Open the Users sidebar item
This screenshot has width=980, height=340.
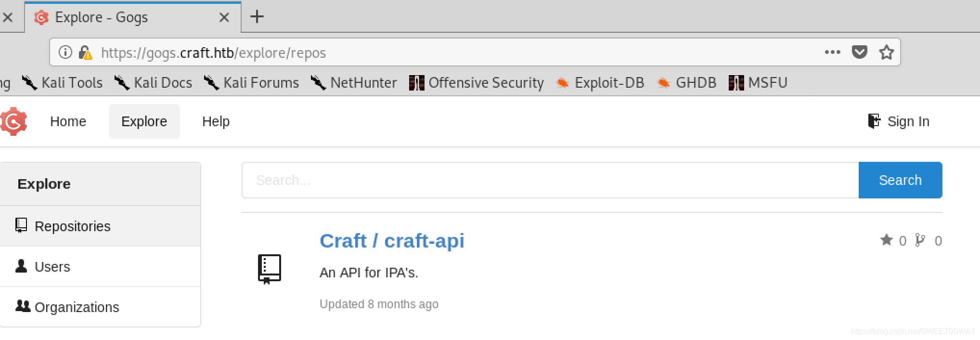coord(100,266)
